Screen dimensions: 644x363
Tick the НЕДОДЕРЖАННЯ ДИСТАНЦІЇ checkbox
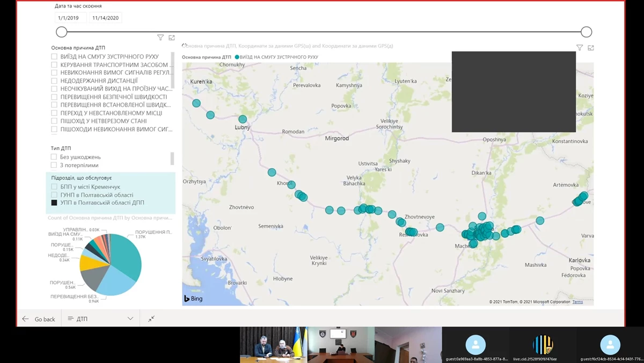tap(54, 81)
